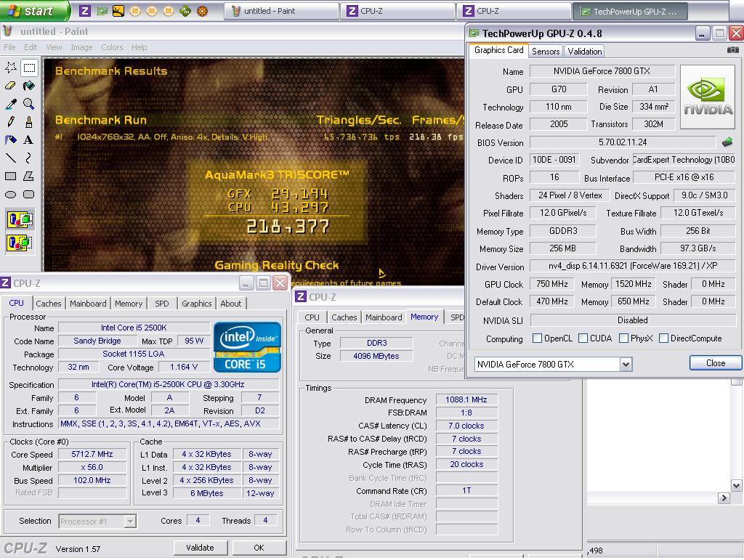Switch to untitled - Paint on the taskbar

coord(281,11)
